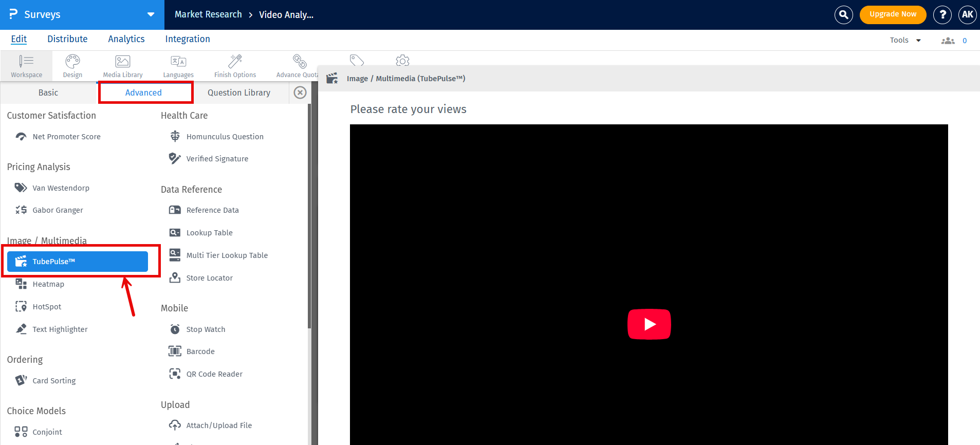The height and width of the screenshot is (445, 980).
Task: Click the 'Please rate your views' text
Action: click(x=409, y=109)
